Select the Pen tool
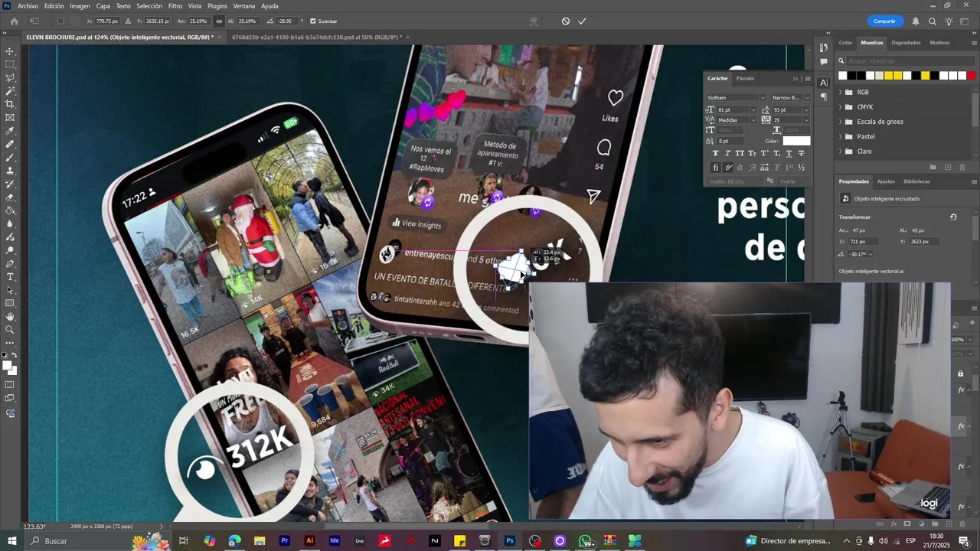 (10, 263)
